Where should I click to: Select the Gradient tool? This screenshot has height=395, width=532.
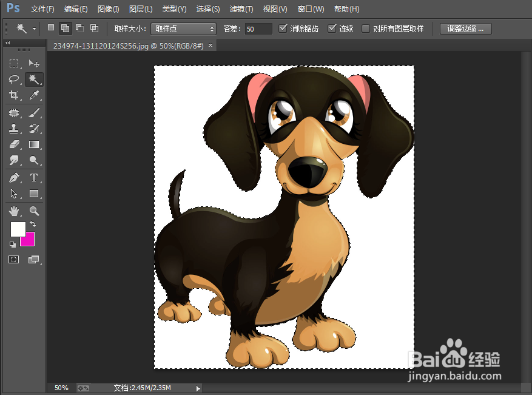click(33, 144)
